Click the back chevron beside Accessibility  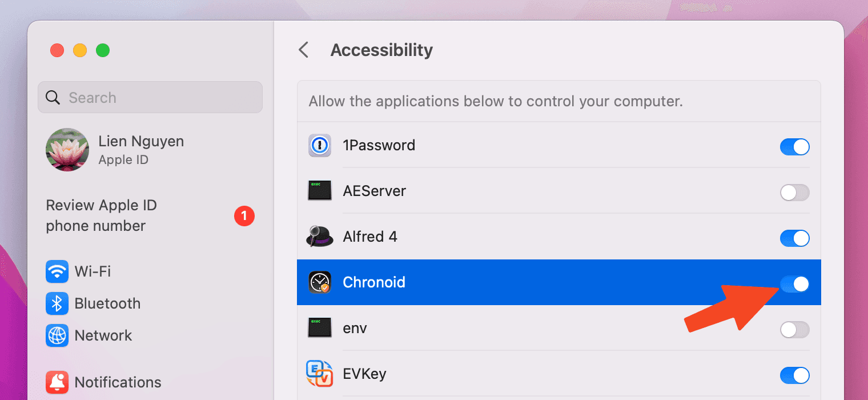[x=303, y=50]
